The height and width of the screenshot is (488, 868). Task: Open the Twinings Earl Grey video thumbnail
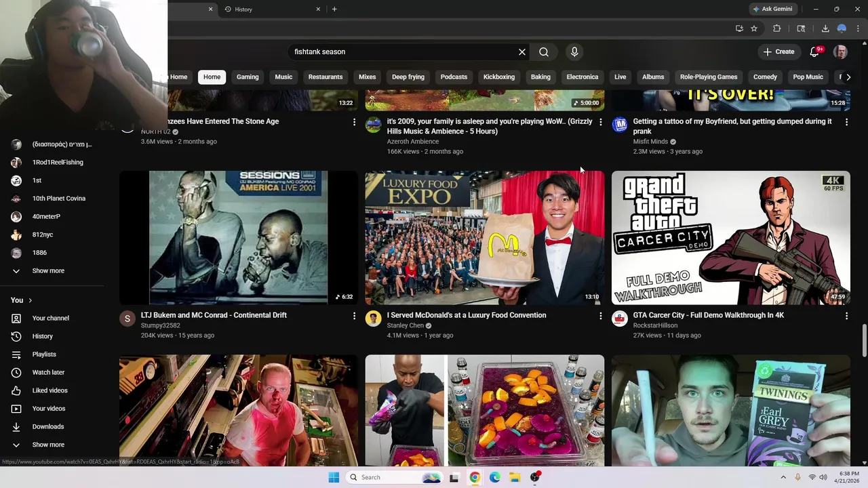point(731,411)
